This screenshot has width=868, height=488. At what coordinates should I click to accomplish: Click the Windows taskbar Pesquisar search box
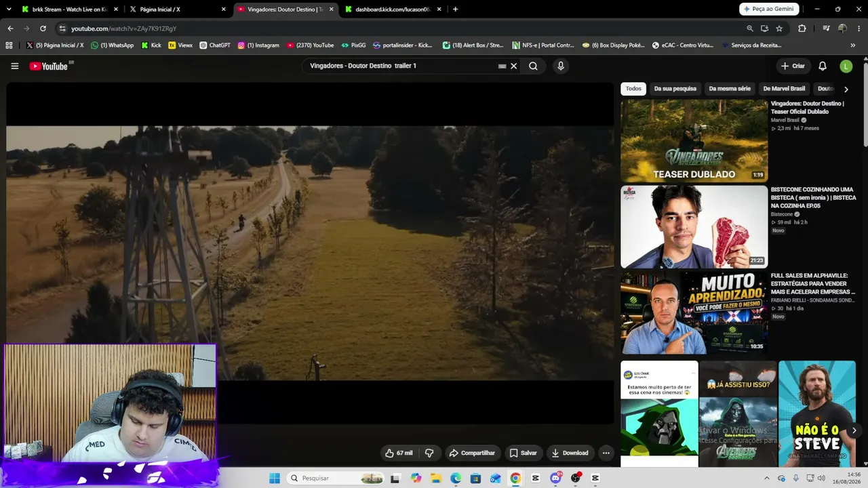[335, 478]
